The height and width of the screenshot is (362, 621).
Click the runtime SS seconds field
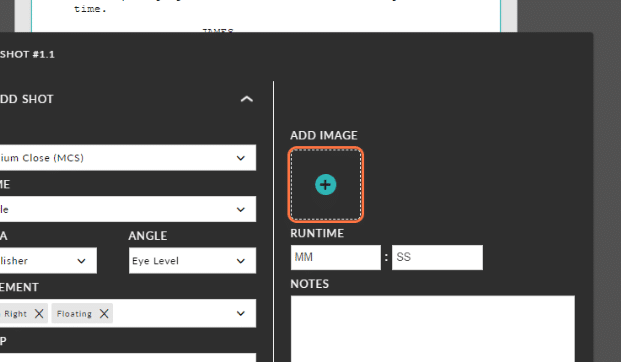(x=437, y=257)
